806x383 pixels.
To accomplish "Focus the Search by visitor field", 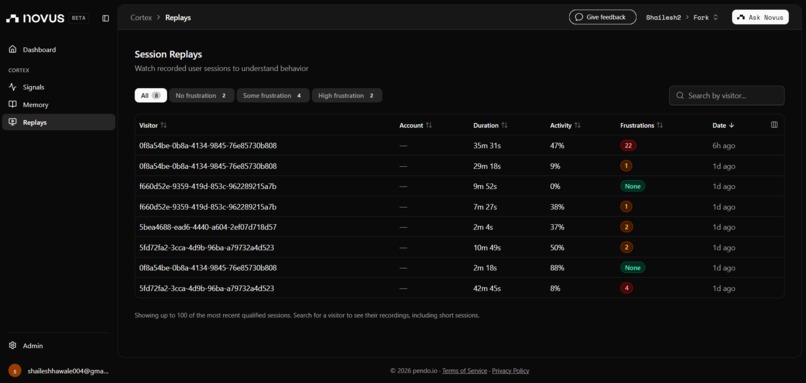I will [727, 96].
